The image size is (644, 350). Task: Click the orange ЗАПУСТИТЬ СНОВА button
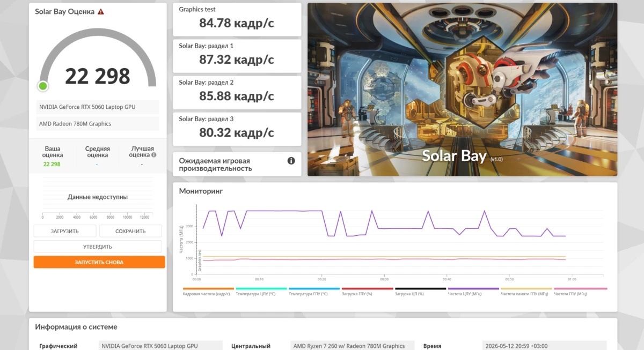(99, 262)
